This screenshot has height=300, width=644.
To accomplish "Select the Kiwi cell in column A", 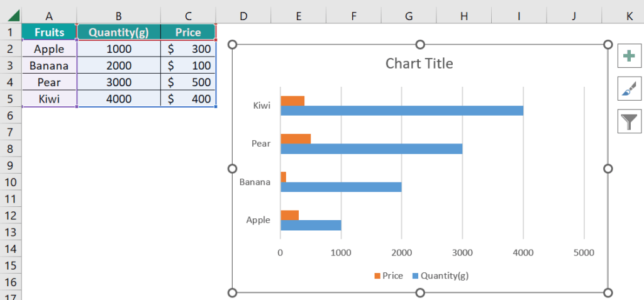I will 49,99.
